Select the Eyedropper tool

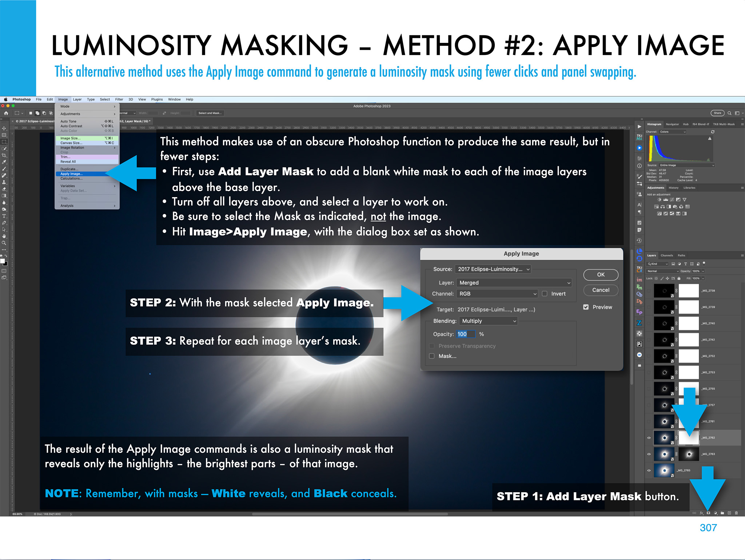coord(4,162)
